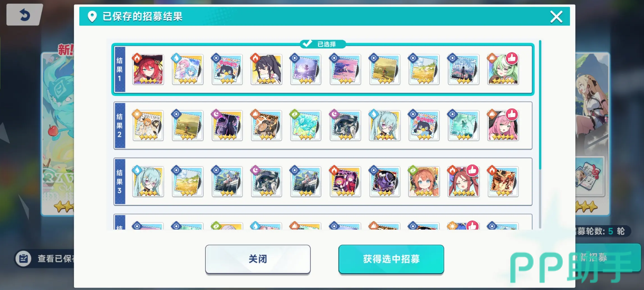Screen dimensions: 644x290
Task: Toggle the selected result 1 row label
Action: (120, 69)
